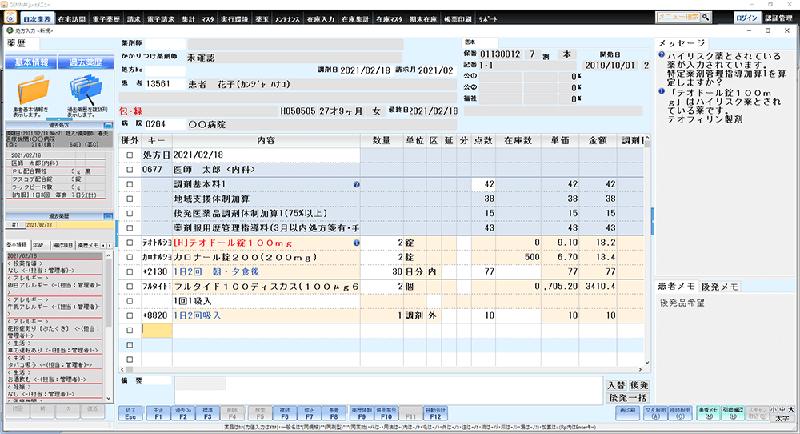Click the 過去薬歴 button

85,63
